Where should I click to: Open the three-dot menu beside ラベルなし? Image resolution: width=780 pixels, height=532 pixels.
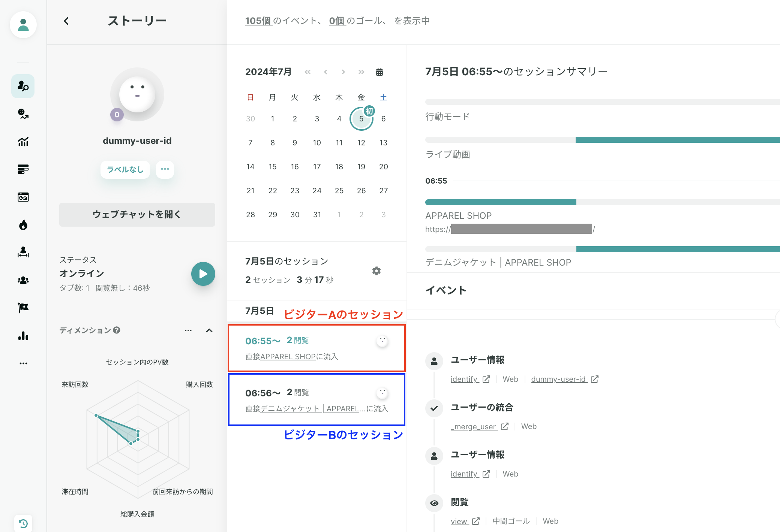(x=165, y=170)
